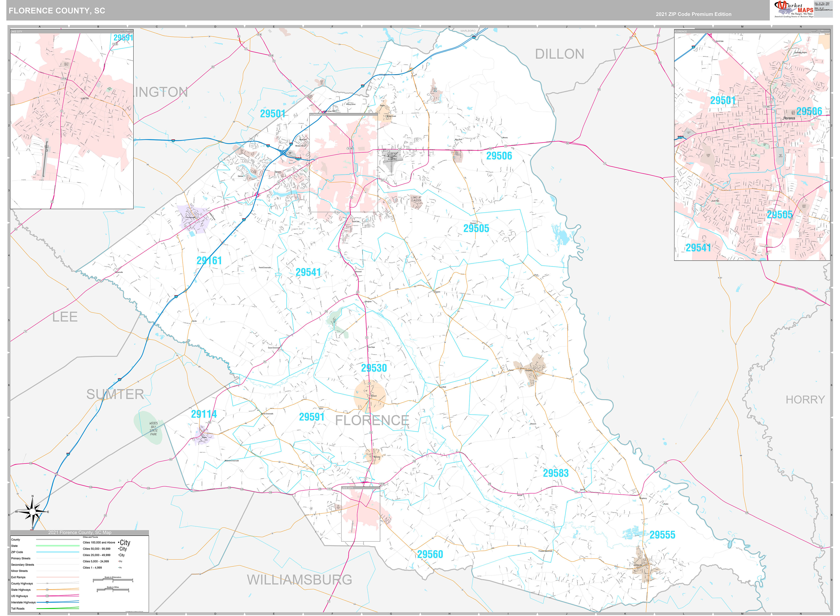Click 29501 label in the Florence inset
The width and height of the screenshot is (840, 616).
723,101
